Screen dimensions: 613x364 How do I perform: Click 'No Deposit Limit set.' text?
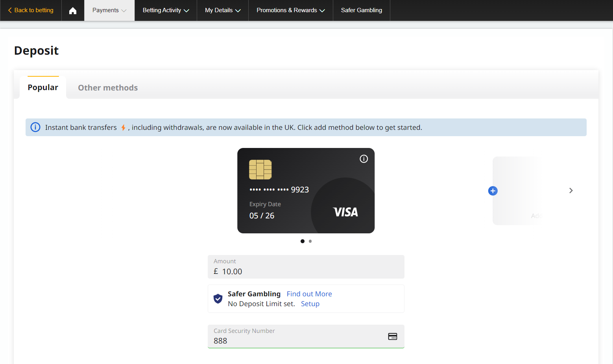click(x=261, y=304)
